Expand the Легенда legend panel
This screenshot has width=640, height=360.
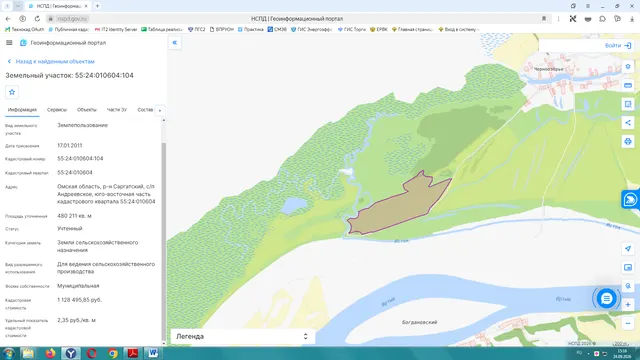[x=242, y=336]
